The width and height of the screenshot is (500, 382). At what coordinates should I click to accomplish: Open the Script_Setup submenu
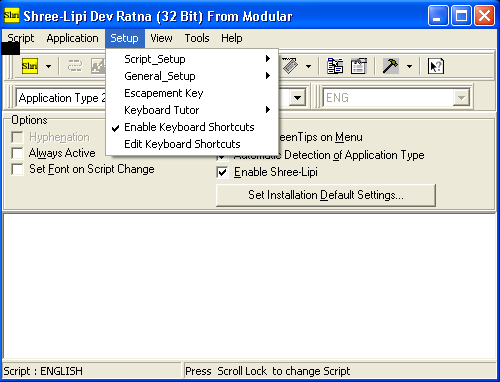192,59
